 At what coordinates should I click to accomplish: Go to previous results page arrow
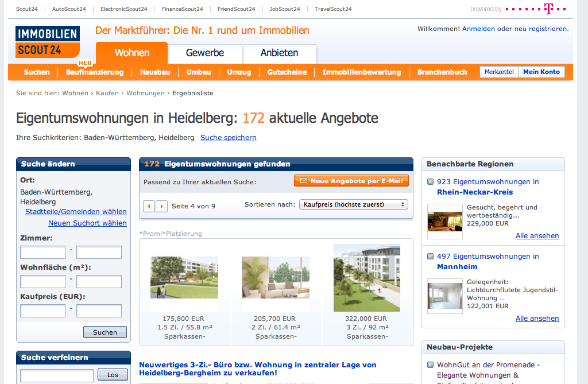pos(149,206)
